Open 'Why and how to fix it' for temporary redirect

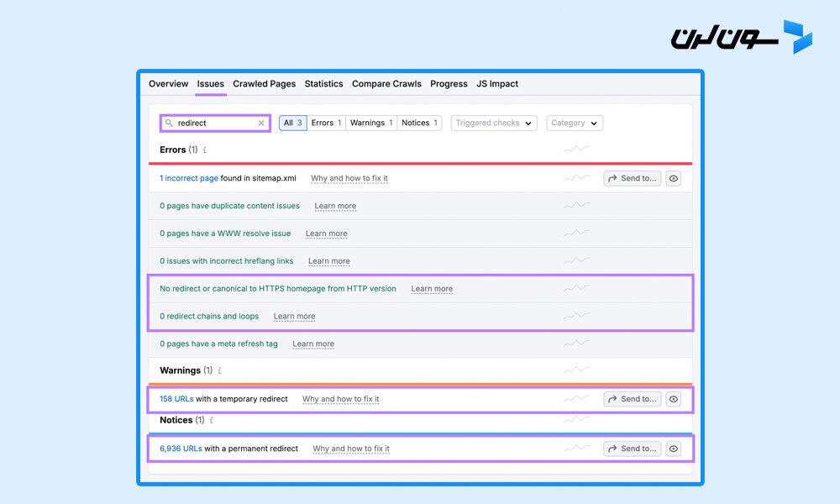pos(341,399)
